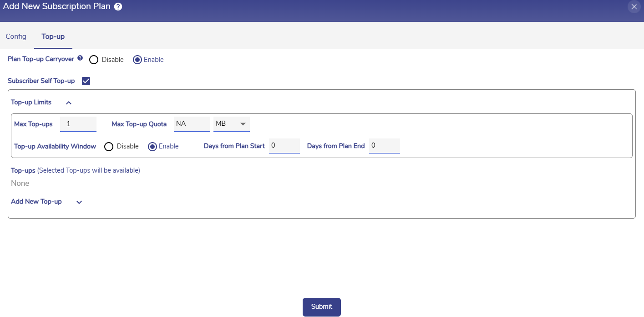The width and height of the screenshot is (644, 317).
Task: Select Enable for Plan Top-up Carryover
Action: (x=137, y=60)
